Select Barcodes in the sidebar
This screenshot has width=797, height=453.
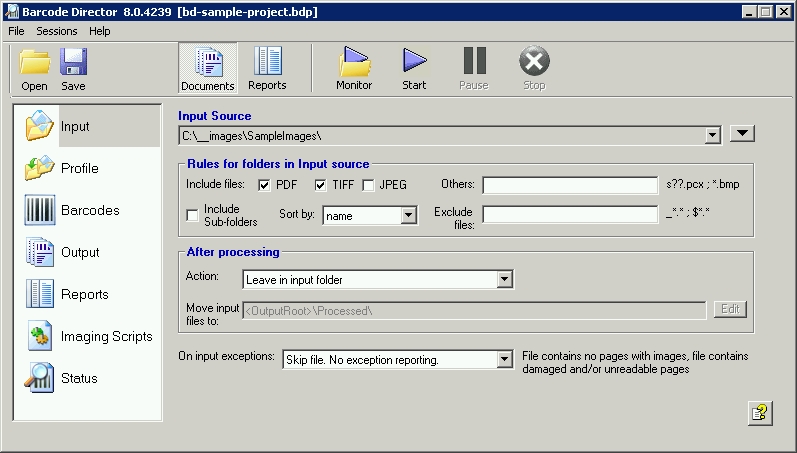pos(88,210)
